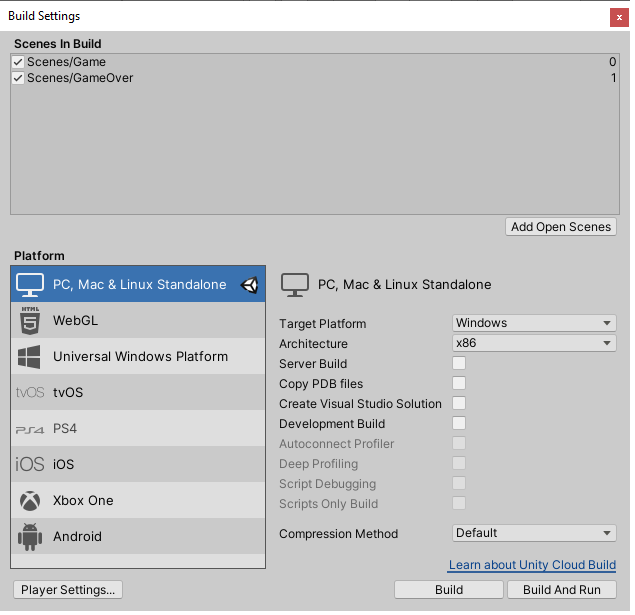Screen dimensions: 635x615
Task: Follow the Learn about Unity Cloud Build link
Action: point(532,565)
